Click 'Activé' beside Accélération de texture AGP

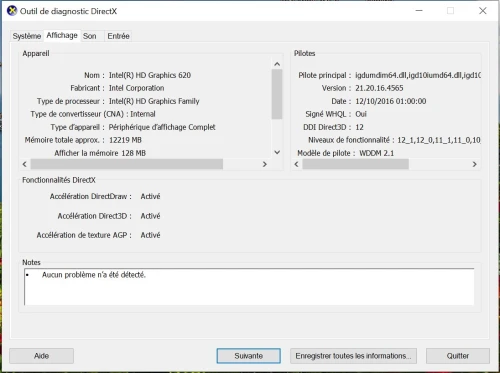[150, 235]
